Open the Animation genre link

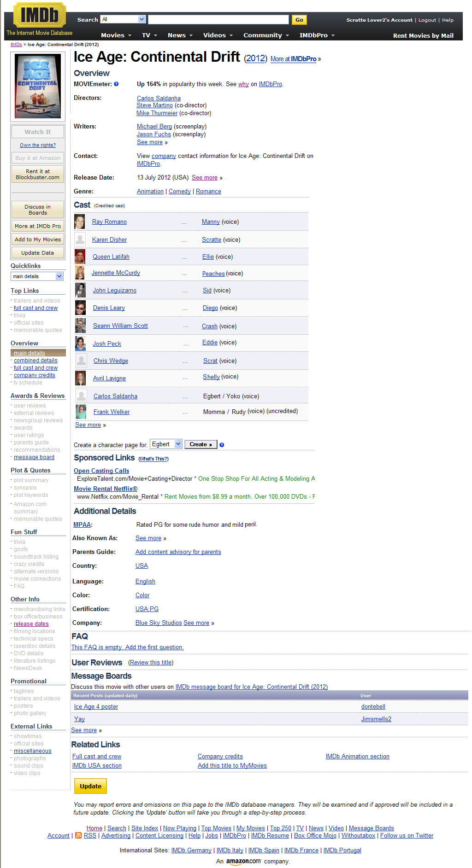[150, 192]
